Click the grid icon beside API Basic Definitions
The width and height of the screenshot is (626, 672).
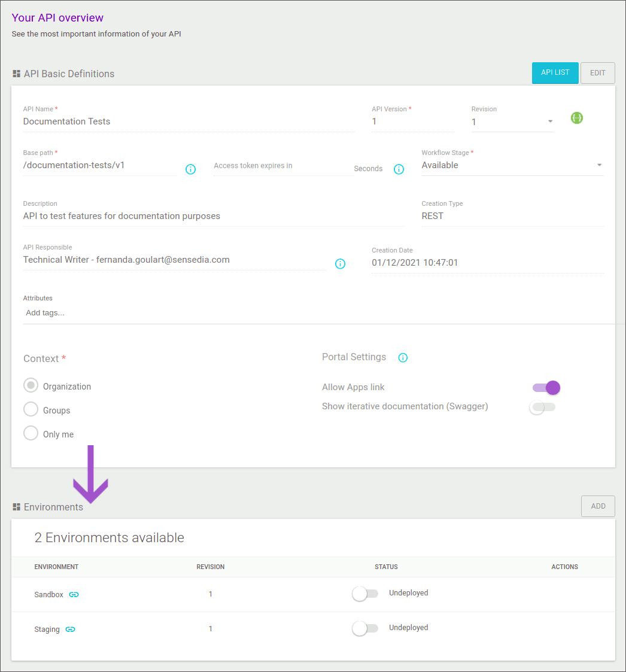coord(15,74)
